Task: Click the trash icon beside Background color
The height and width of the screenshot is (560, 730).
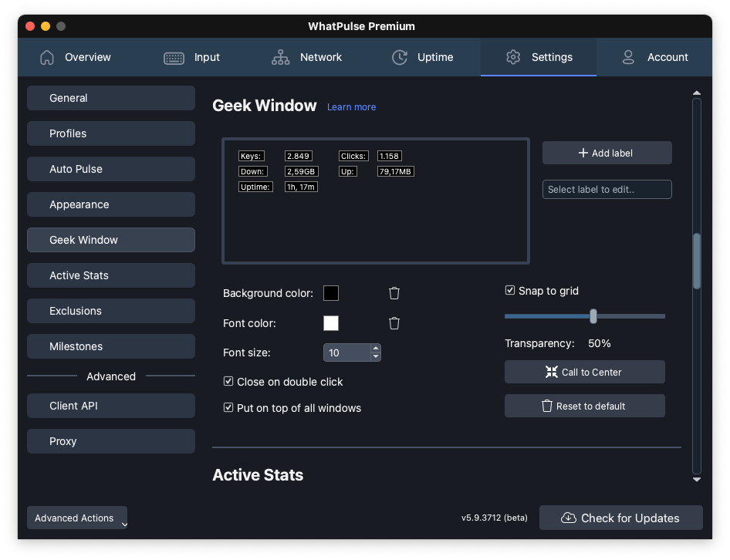Action: 394,293
